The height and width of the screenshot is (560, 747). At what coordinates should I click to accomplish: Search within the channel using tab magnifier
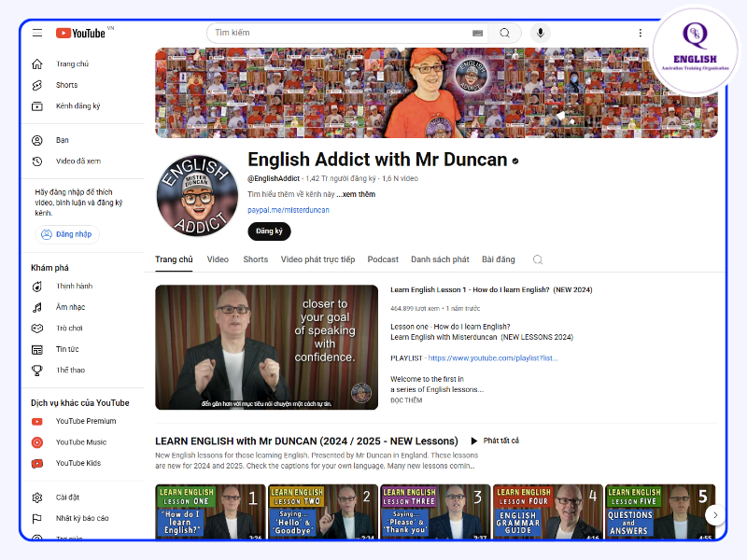tap(538, 259)
